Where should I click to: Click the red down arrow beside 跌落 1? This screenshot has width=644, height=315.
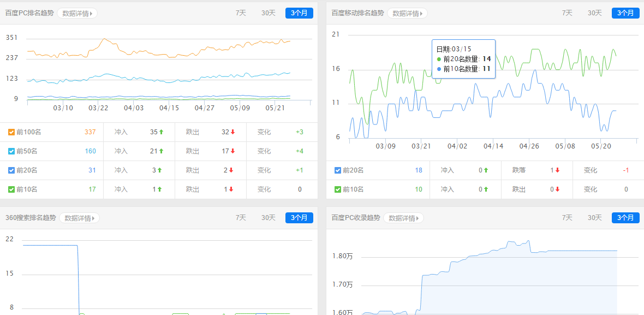(557, 170)
